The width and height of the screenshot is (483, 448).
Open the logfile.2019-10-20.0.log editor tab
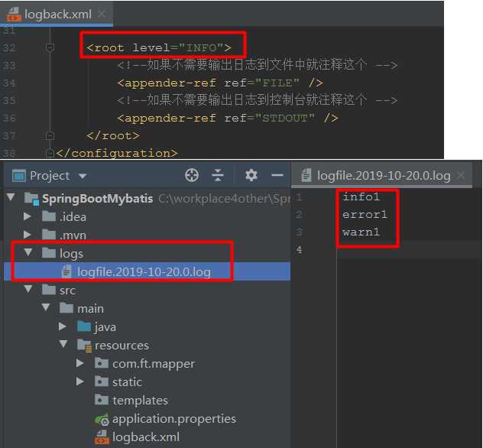coord(381,176)
